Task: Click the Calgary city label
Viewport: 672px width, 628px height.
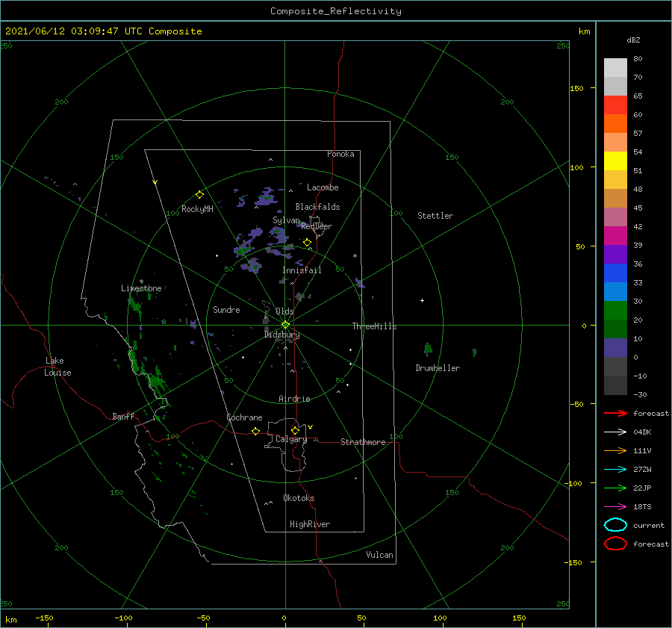Action: (291, 439)
